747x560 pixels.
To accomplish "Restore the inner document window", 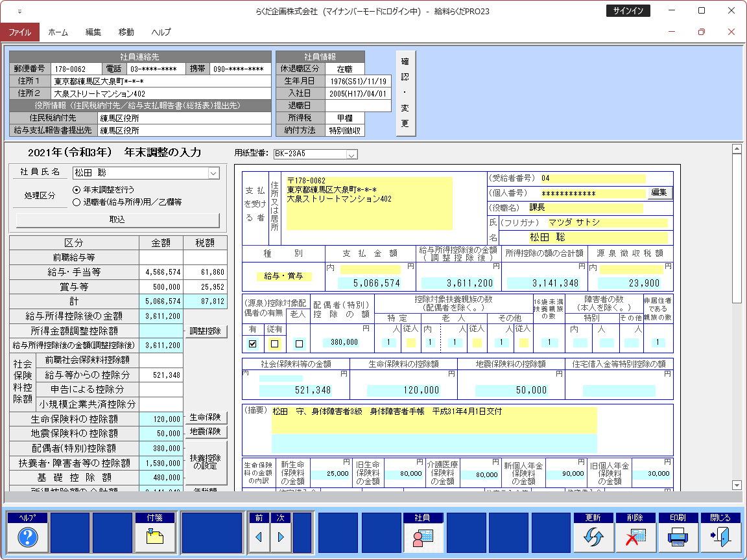I will coord(701,32).
